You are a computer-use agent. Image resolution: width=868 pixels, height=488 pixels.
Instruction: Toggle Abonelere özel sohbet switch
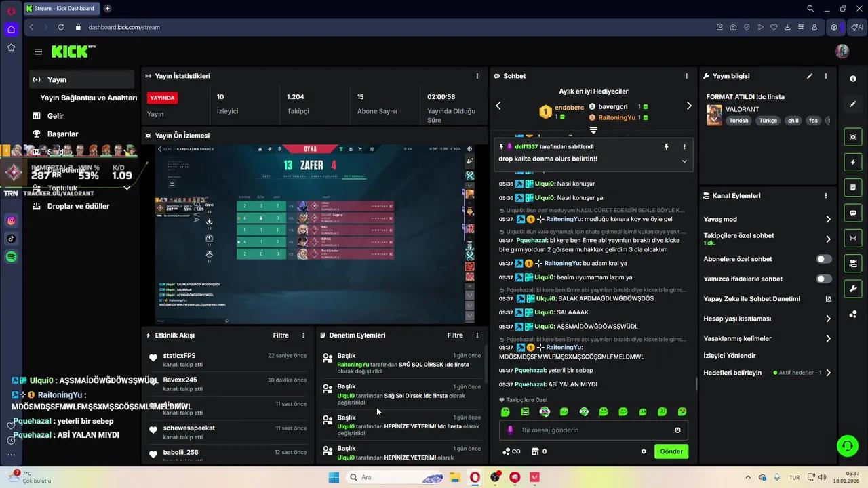[x=823, y=259]
